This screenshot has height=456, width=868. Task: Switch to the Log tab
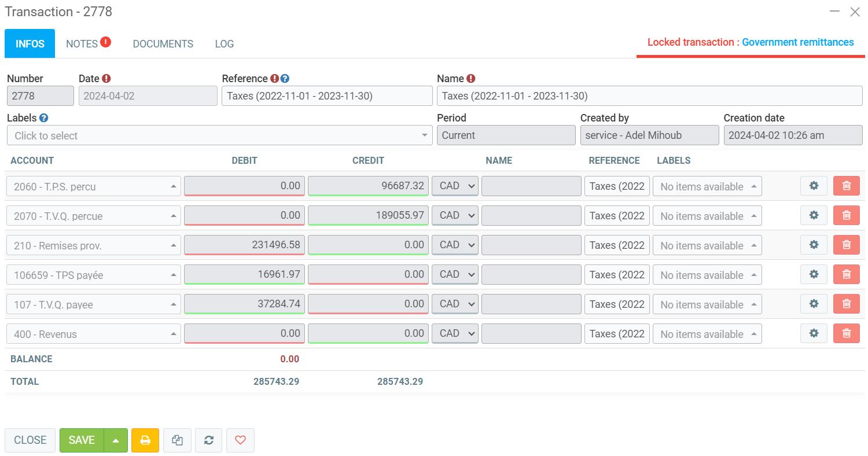point(224,44)
